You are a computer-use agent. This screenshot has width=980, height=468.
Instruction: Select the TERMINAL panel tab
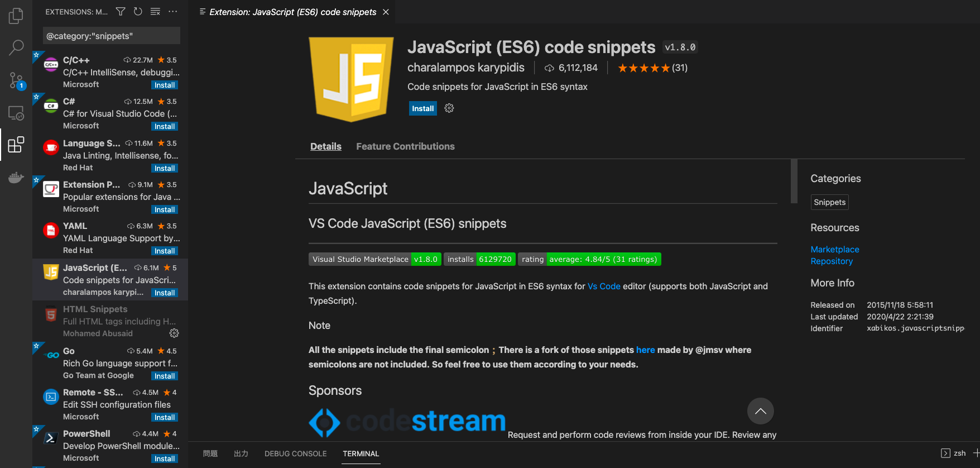[x=361, y=453]
